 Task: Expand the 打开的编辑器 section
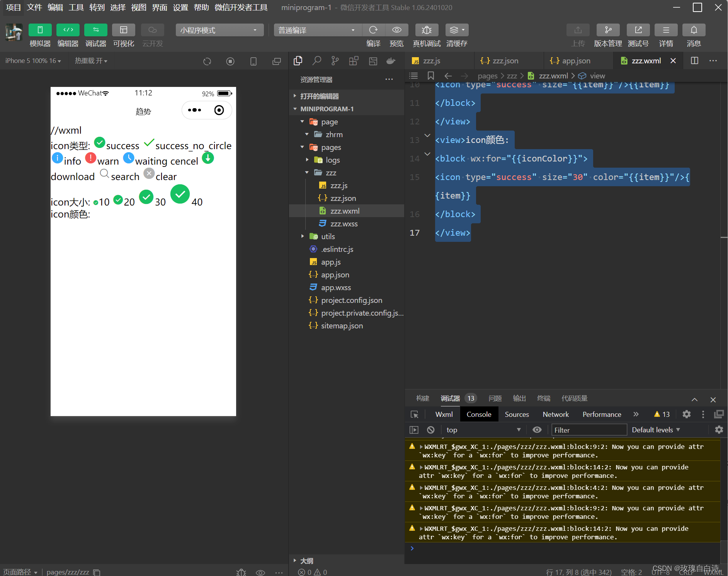pyautogui.click(x=347, y=96)
